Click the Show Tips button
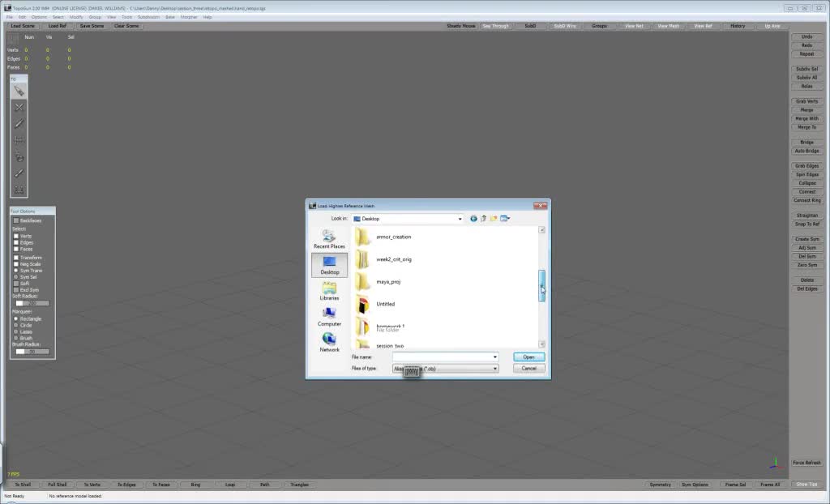830x504 pixels. (x=806, y=485)
